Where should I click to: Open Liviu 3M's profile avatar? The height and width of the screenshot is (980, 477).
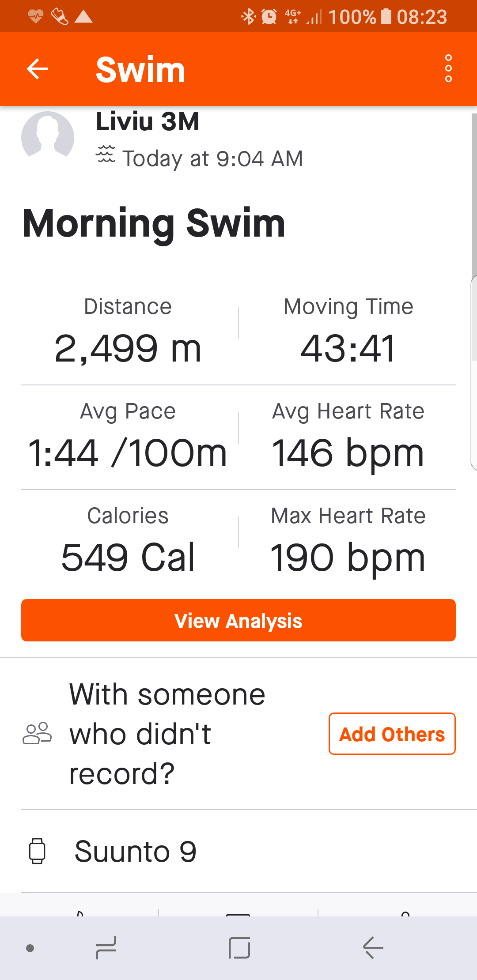(48, 137)
